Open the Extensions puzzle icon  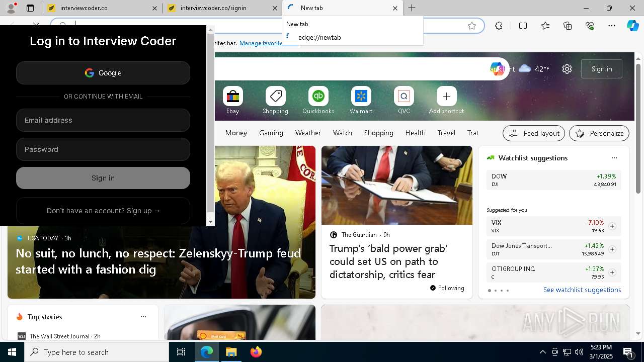click(499, 26)
